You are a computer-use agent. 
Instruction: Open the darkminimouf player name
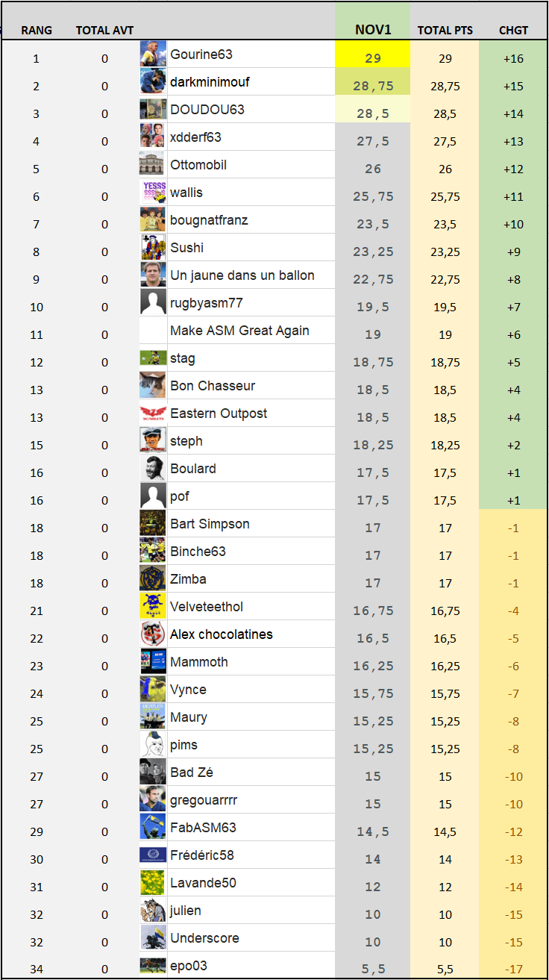tap(210, 82)
